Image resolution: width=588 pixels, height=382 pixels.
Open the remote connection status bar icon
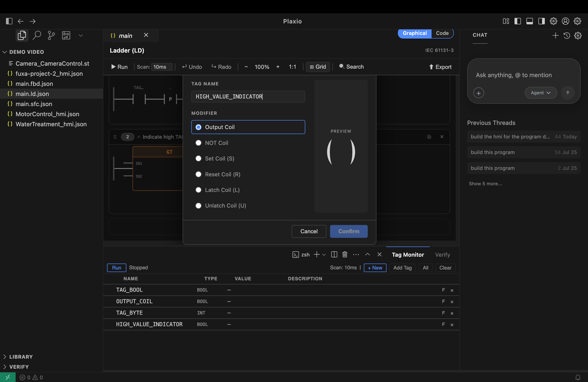coord(8,377)
